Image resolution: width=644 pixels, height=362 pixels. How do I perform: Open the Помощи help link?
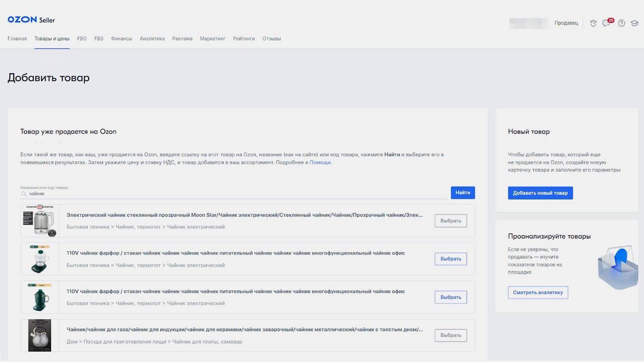(x=320, y=163)
